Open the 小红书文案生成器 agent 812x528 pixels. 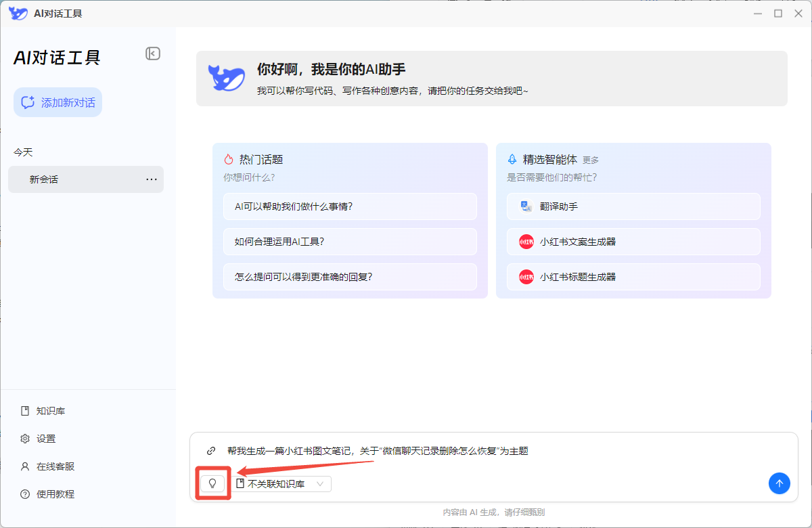tap(633, 242)
